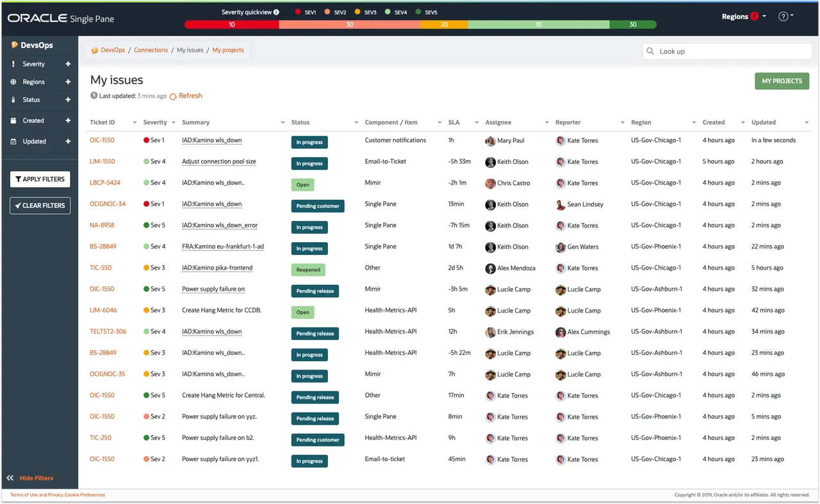Click the Oracle Single Pane logo

(61, 18)
